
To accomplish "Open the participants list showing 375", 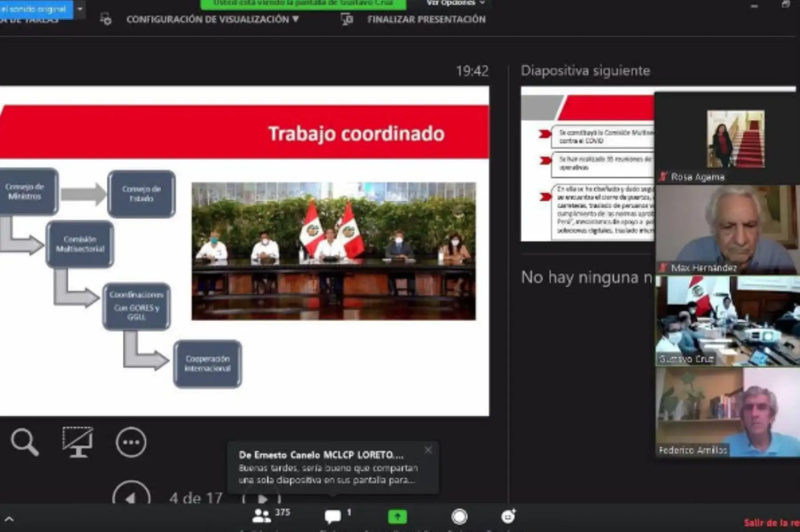I will tap(270, 515).
